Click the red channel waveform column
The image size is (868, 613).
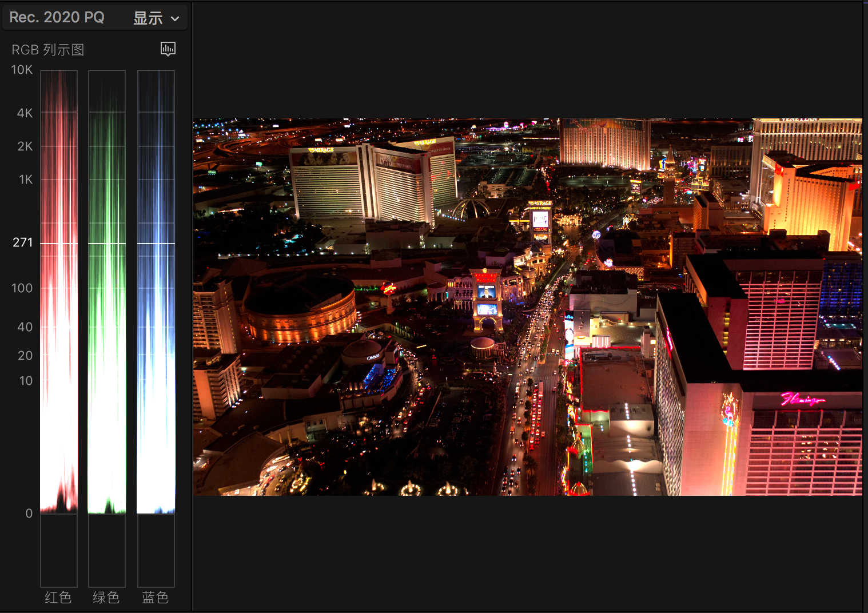[x=59, y=292]
